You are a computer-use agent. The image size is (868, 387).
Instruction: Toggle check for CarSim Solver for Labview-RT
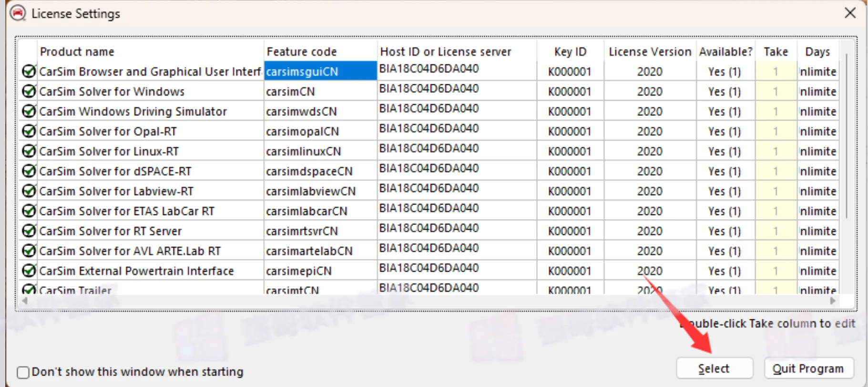pyautogui.click(x=29, y=191)
